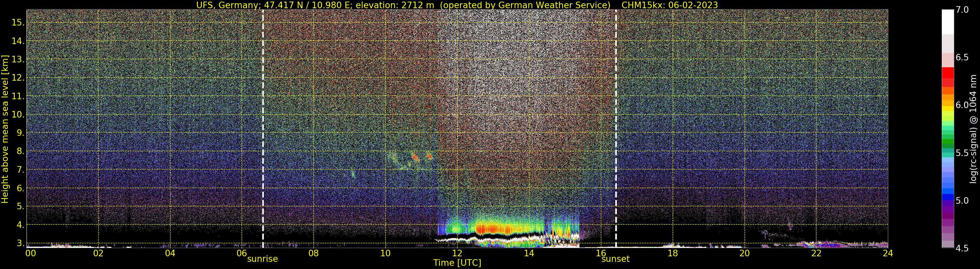Select time axis tick "18"
The width and height of the screenshot is (980, 269).
[x=673, y=253]
